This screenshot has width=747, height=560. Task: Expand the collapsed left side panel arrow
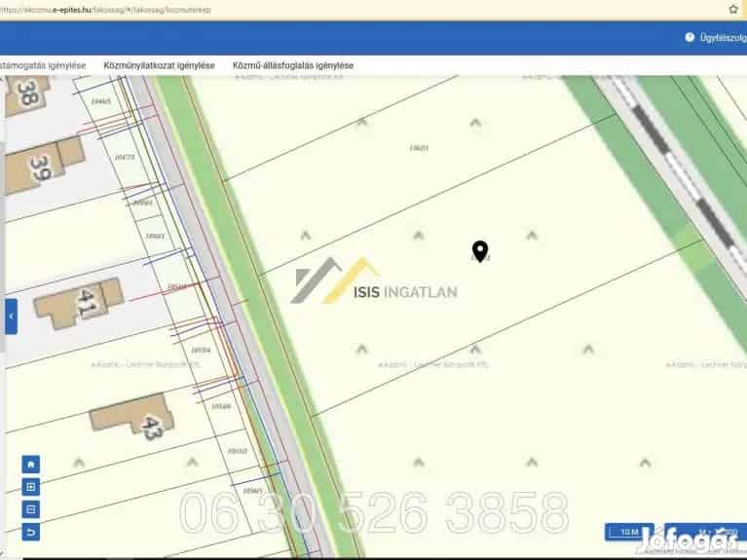pyautogui.click(x=12, y=317)
